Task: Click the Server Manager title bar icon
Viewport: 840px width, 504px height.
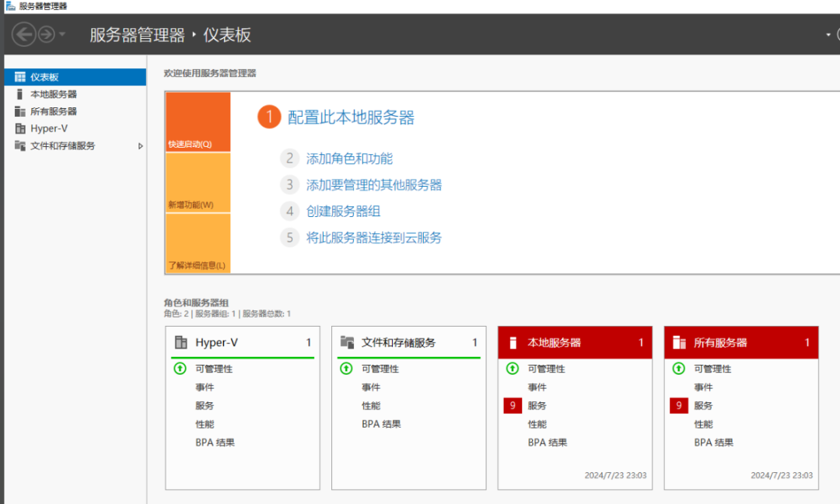Action: pos(10,6)
